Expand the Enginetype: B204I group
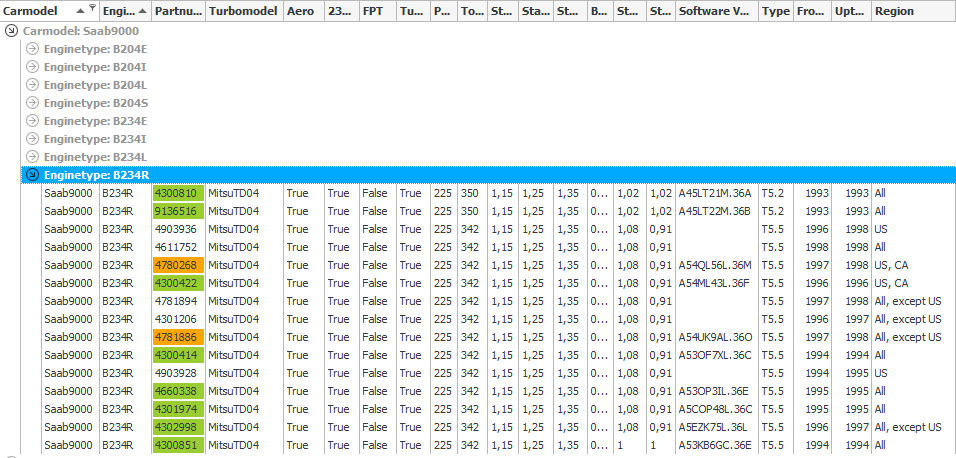 click(32, 68)
